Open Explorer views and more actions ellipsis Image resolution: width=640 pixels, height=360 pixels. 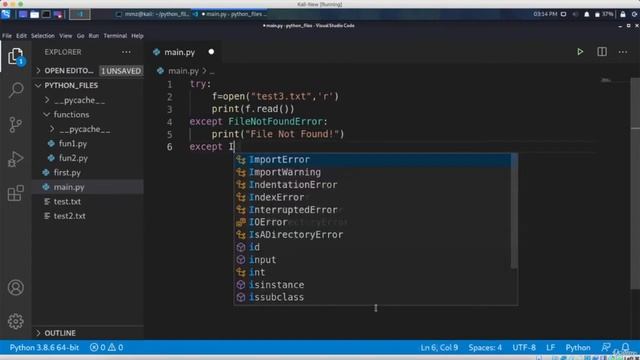coord(126,52)
